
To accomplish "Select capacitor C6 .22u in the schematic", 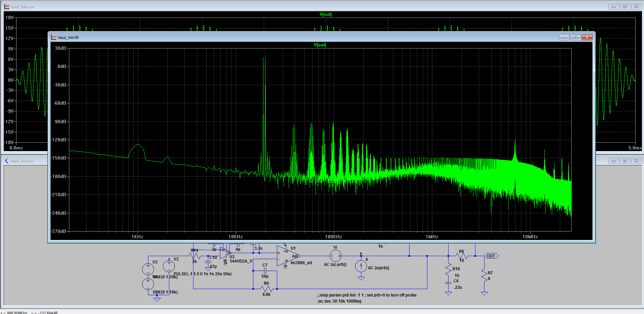I will click(x=448, y=283).
